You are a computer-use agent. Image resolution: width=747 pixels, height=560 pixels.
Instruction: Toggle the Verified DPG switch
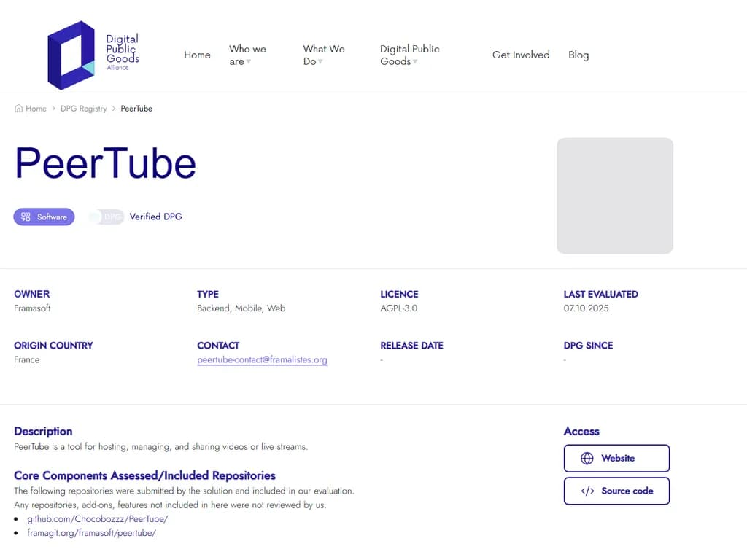pos(105,217)
